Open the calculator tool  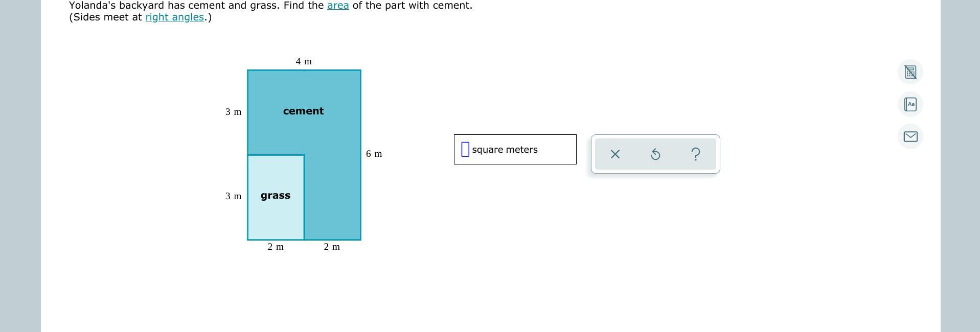pos(910,72)
